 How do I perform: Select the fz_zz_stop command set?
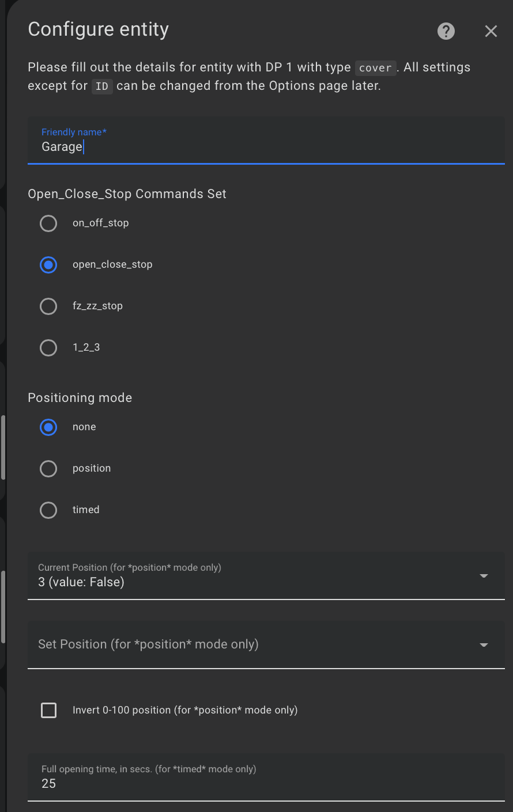[48, 306]
